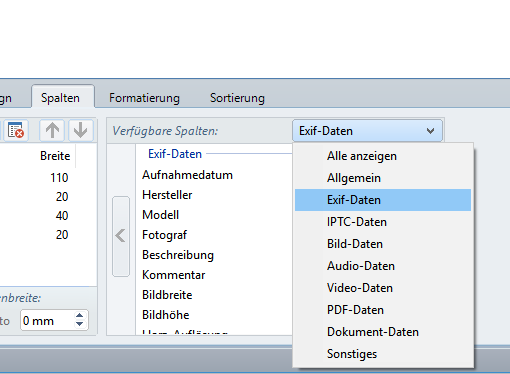The image size is (510, 374).
Task: Click the remove column icon with red X
Action: 16,130
